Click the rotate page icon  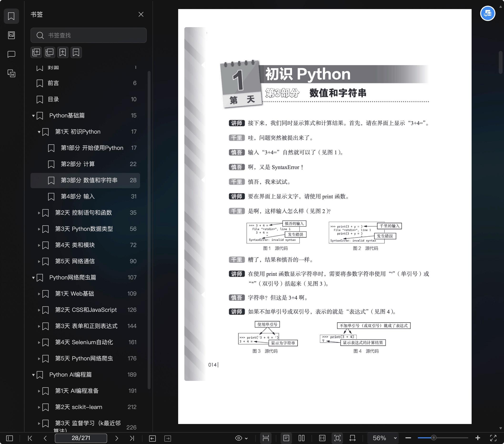tap(353, 438)
